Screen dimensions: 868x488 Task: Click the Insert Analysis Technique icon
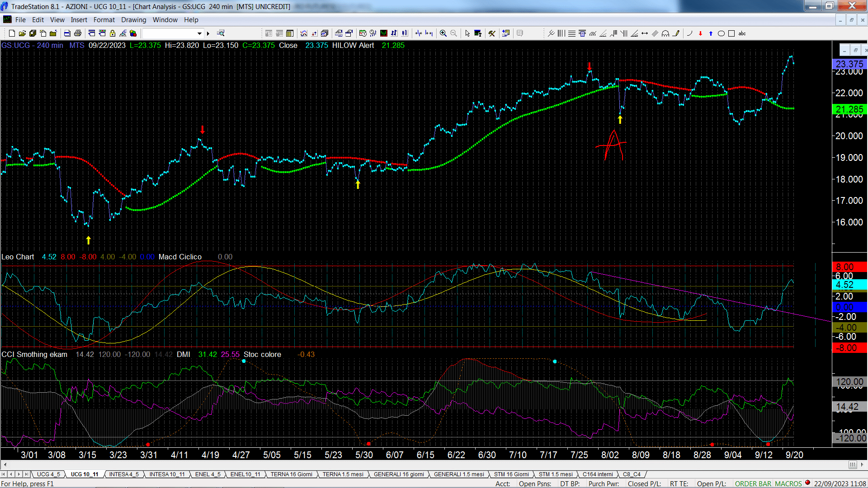tap(304, 33)
